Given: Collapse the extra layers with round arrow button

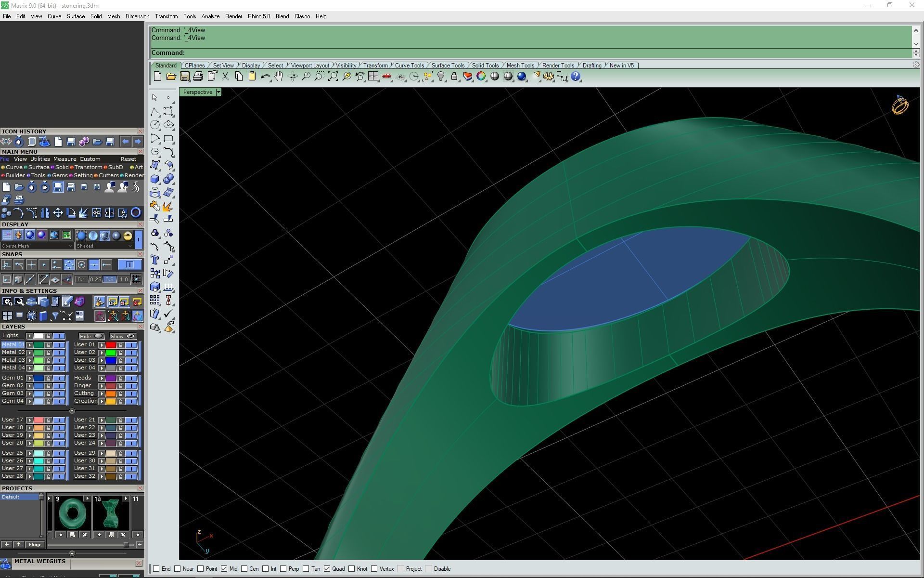Looking at the screenshot, I should [72, 411].
